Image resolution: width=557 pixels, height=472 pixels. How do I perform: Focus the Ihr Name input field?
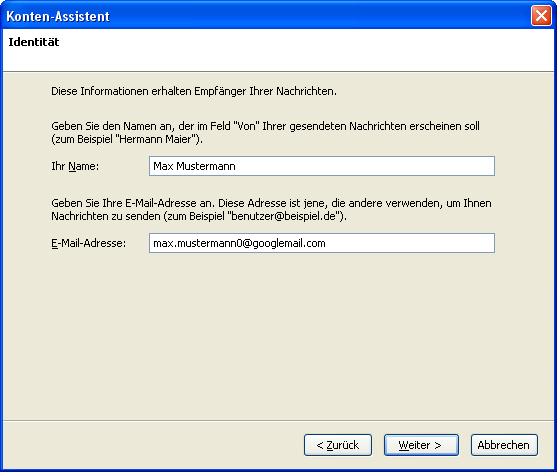[x=322, y=166]
